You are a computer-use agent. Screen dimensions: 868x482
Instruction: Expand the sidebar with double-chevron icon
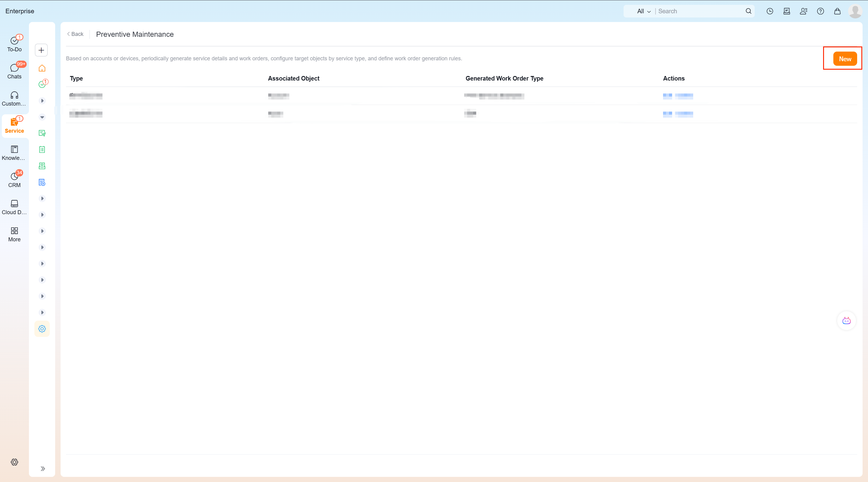click(x=43, y=468)
